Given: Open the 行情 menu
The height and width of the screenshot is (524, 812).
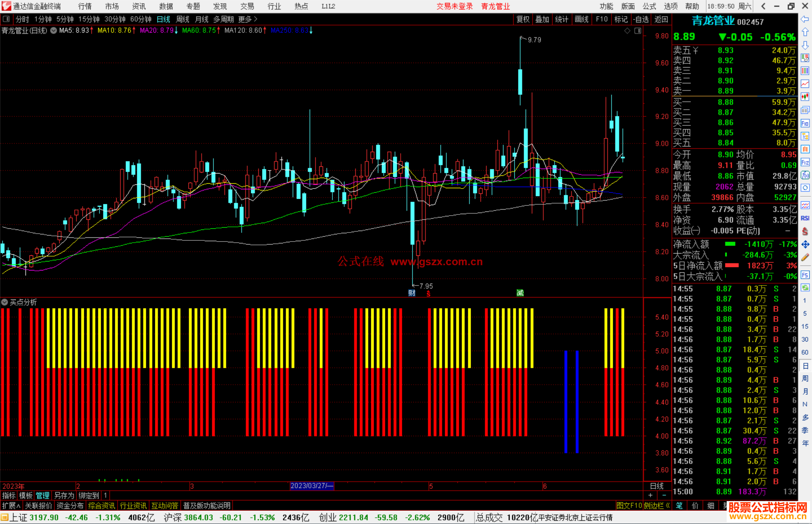Looking at the screenshot, I should click(85, 6).
